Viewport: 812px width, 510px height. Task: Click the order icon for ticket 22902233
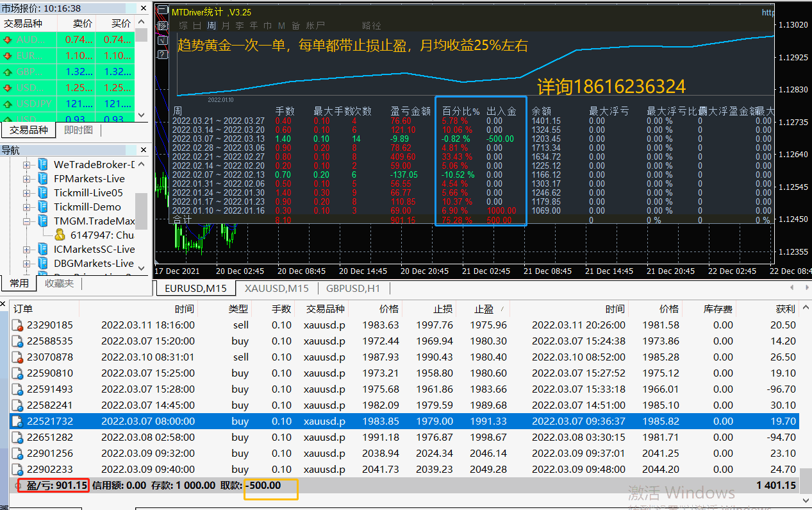click(x=18, y=470)
